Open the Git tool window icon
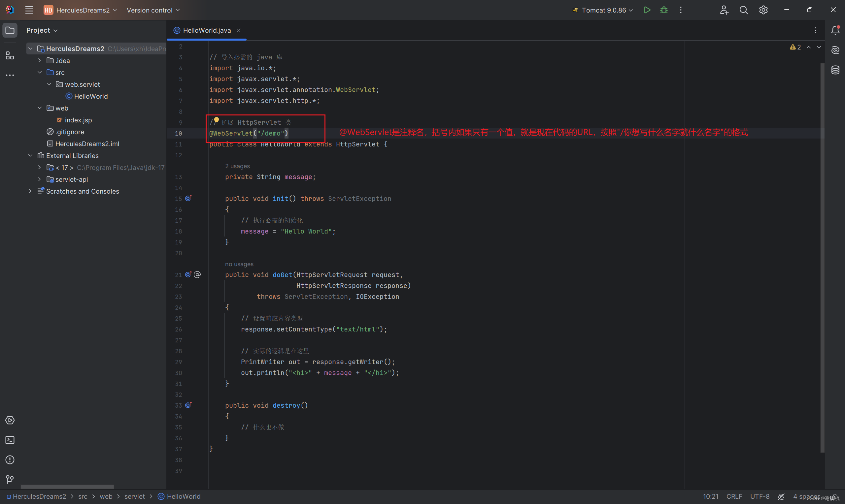845x504 pixels. point(10,479)
